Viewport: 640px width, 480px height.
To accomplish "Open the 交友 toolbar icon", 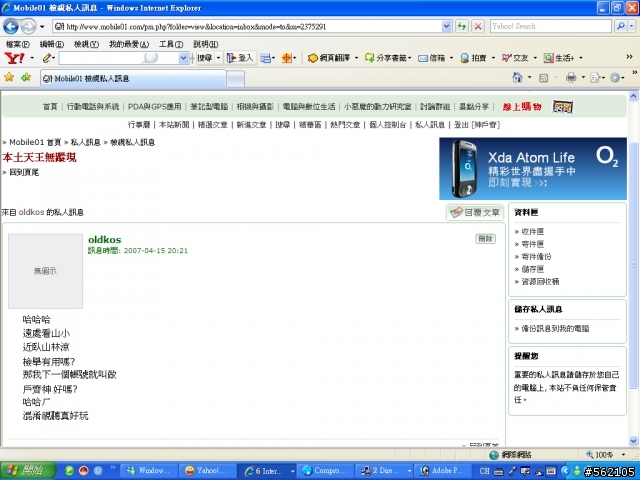I will pos(515,58).
